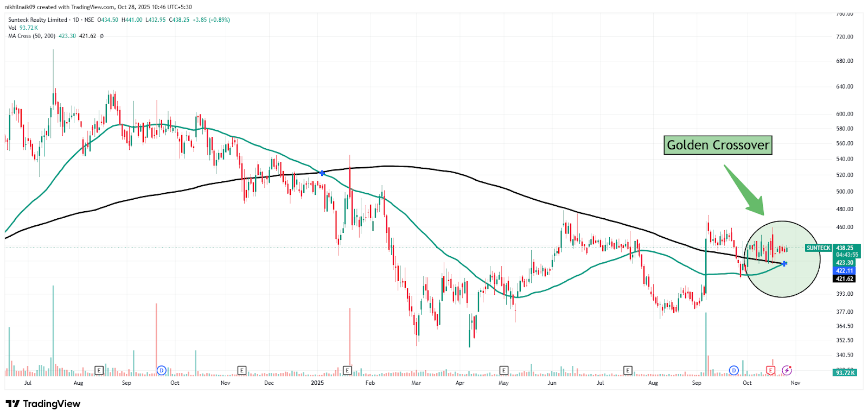Click the blue MA cross marker near December
This screenshot has width=868, height=418.
click(322, 173)
